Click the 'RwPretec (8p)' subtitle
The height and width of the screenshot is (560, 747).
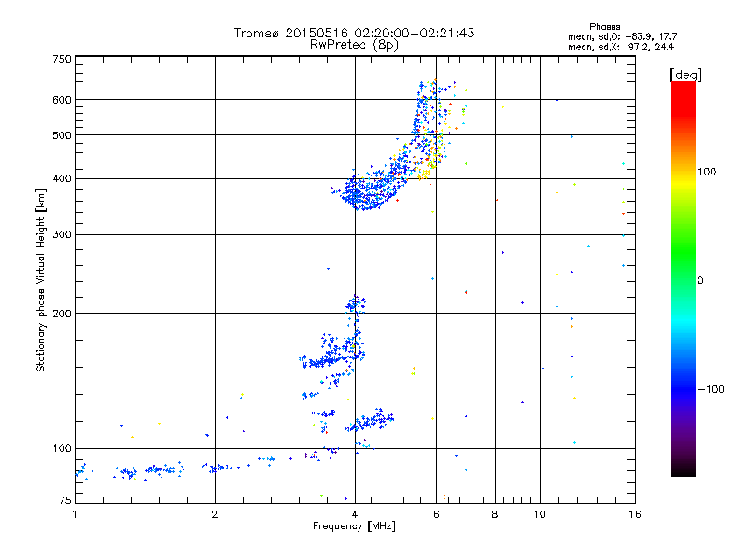354,45
